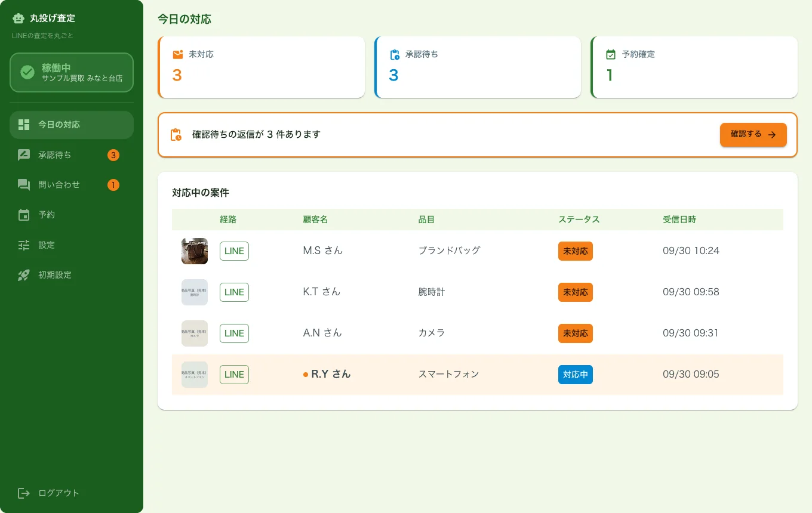Click the 稼働中 サンプル買取 みなと台店 status card
This screenshot has width=812, height=513.
[x=72, y=73]
